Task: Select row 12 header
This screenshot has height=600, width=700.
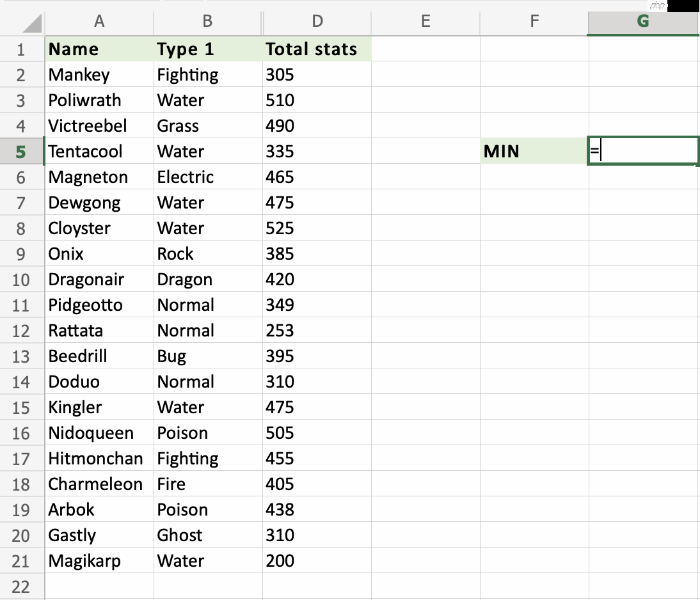Action: (21, 331)
